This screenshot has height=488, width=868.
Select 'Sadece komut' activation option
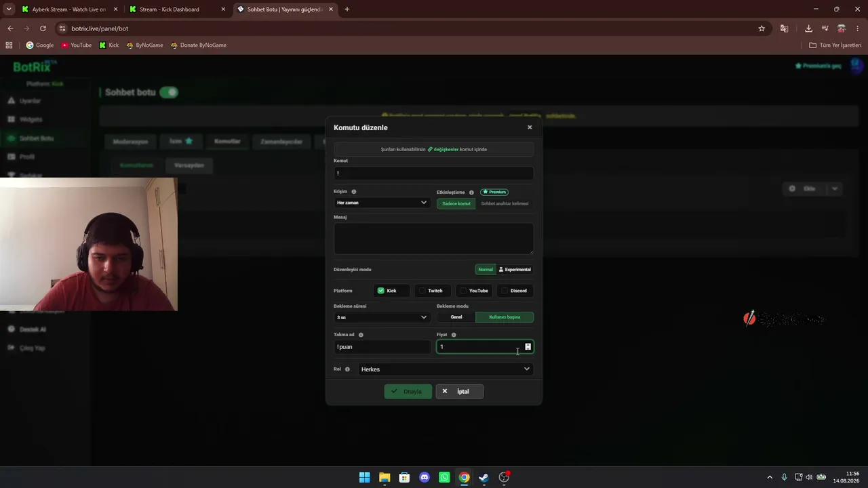[456, 203]
